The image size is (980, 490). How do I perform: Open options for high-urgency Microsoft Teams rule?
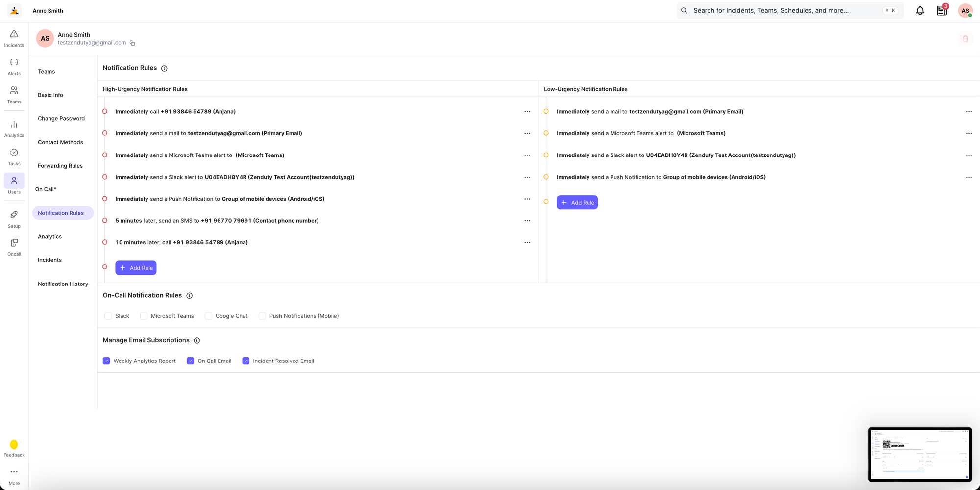coord(527,155)
